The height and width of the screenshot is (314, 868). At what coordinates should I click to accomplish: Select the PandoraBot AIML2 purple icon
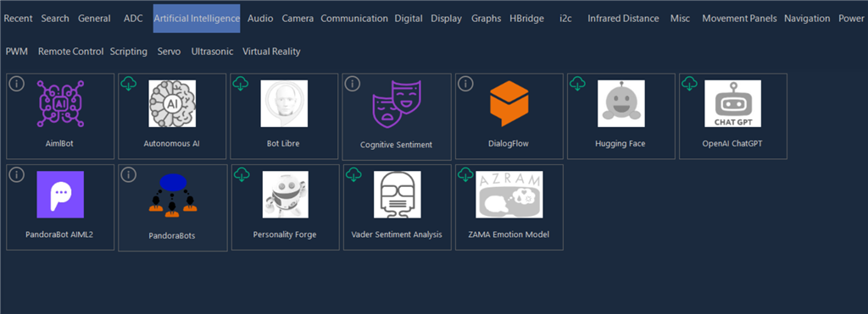tap(60, 195)
